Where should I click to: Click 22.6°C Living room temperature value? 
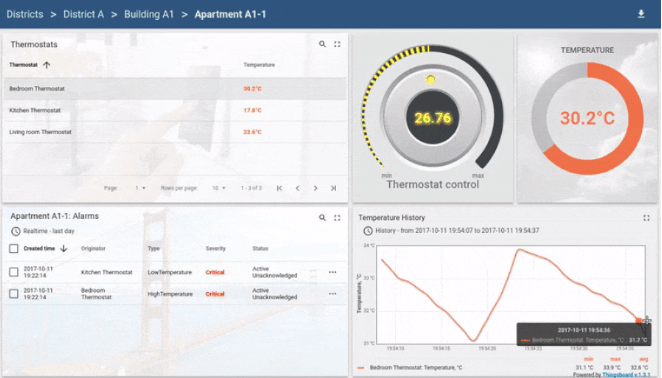tap(252, 132)
